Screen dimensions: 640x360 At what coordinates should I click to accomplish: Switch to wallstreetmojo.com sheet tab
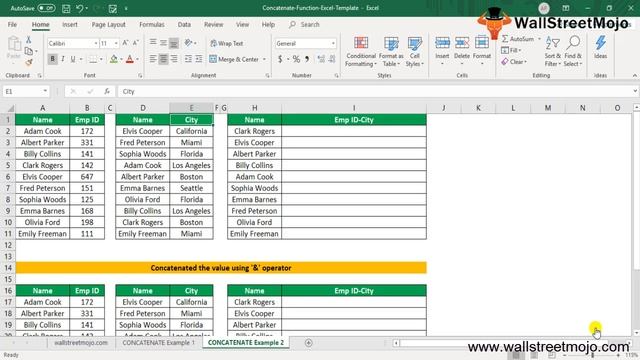[81, 343]
